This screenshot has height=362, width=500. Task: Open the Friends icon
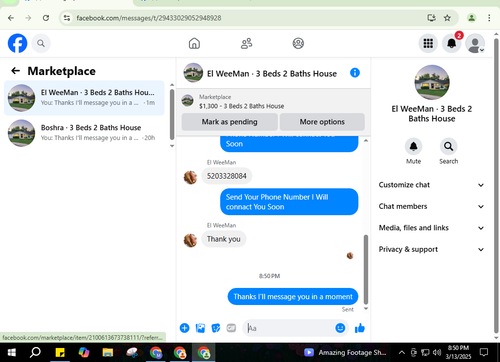(246, 43)
